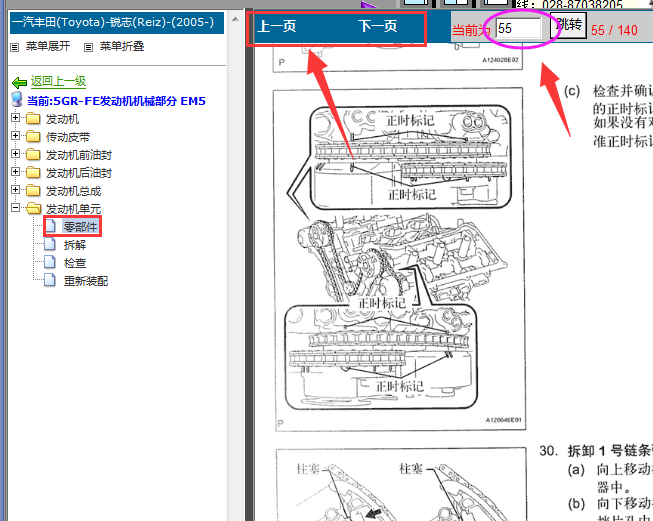Collapse the 发动机单元 folder node
The width and height of the screenshot is (653, 521).
tap(15, 207)
